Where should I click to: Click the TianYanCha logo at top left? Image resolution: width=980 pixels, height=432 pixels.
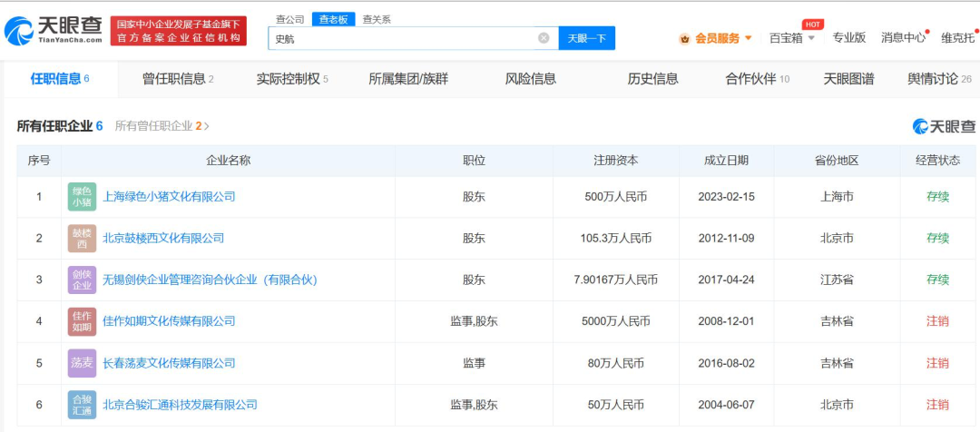pos(54,31)
